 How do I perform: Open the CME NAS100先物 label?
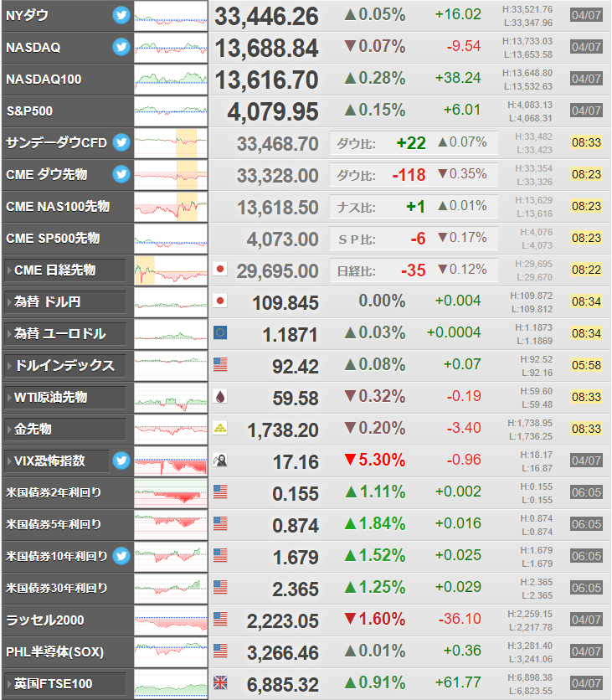coord(58,207)
